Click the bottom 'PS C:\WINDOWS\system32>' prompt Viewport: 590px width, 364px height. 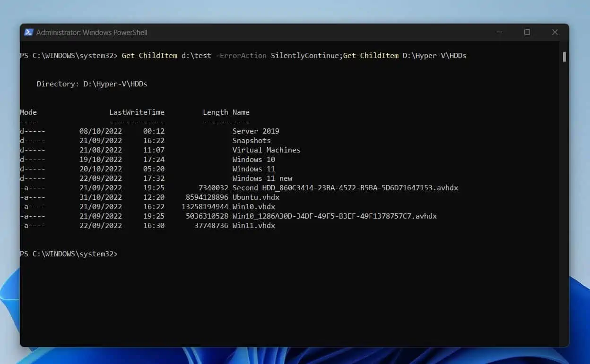pyautogui.click(x=69, y=254)
